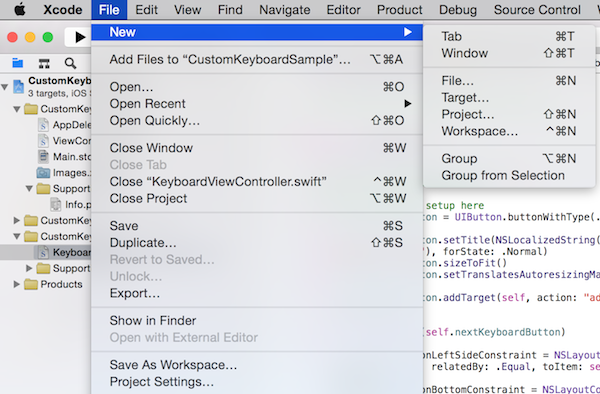Open the Debug menu
The height and width of the screenshot is (394, 600).
tap(458, 9)
